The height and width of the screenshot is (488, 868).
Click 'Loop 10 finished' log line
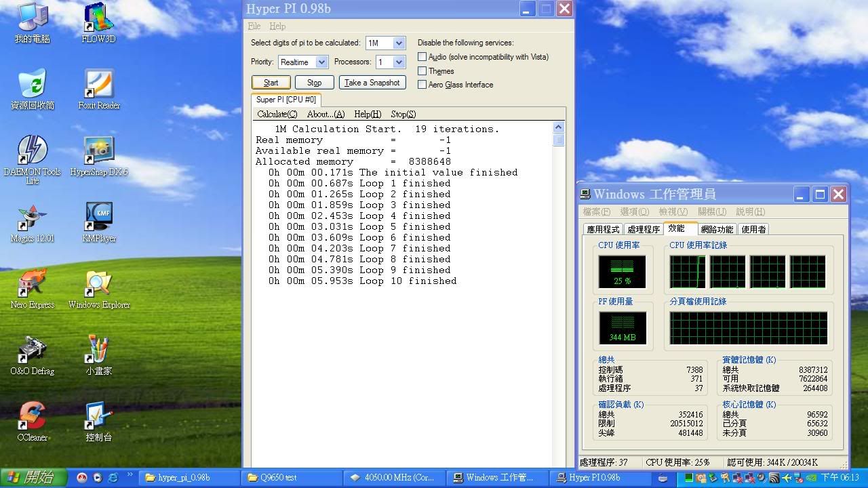click(362, 281)
